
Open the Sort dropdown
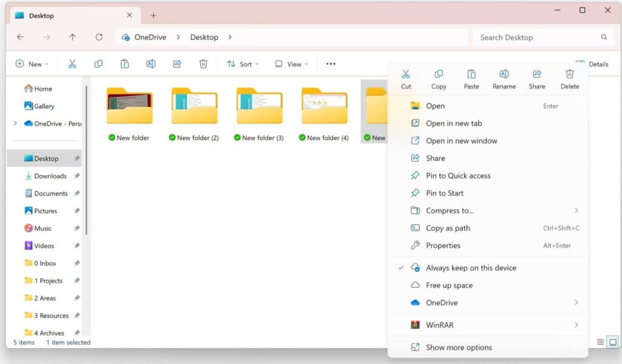[242, 64]
